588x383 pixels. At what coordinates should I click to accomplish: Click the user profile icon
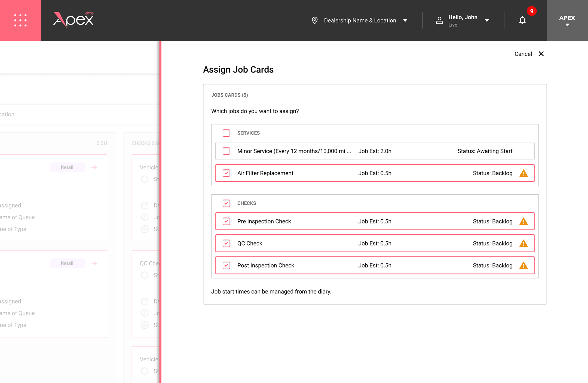[x=439, y=20]
